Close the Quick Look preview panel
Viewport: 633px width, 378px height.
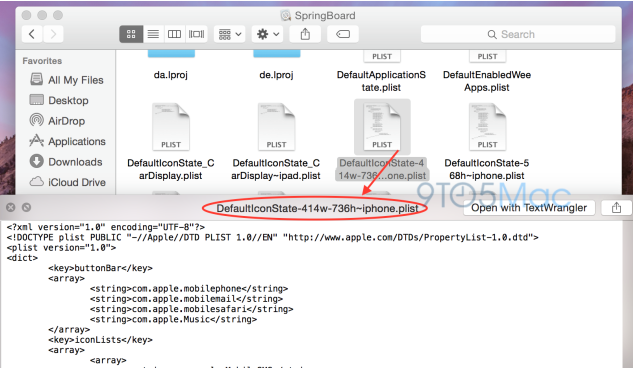click(11, 208)
